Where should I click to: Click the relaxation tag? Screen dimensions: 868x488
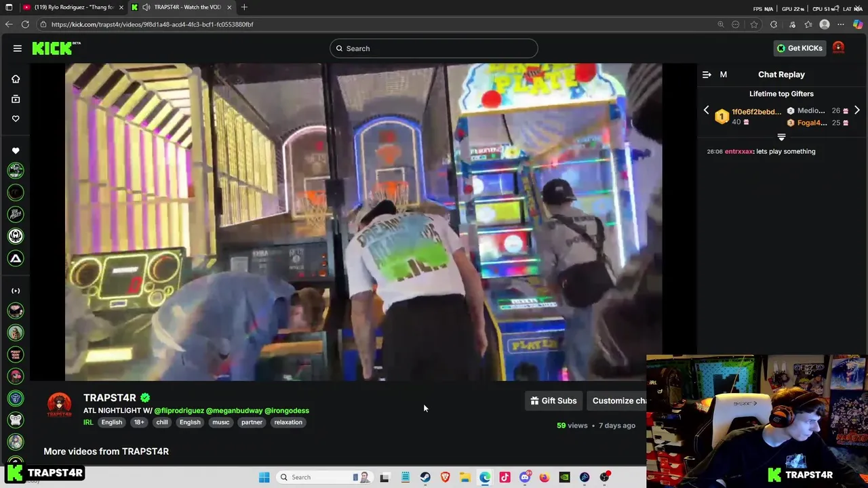coord(288,422)
